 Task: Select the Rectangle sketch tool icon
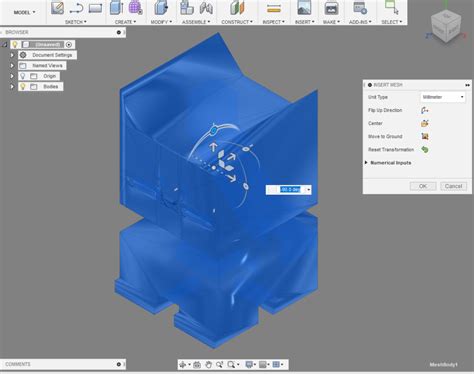coord(95,8)
